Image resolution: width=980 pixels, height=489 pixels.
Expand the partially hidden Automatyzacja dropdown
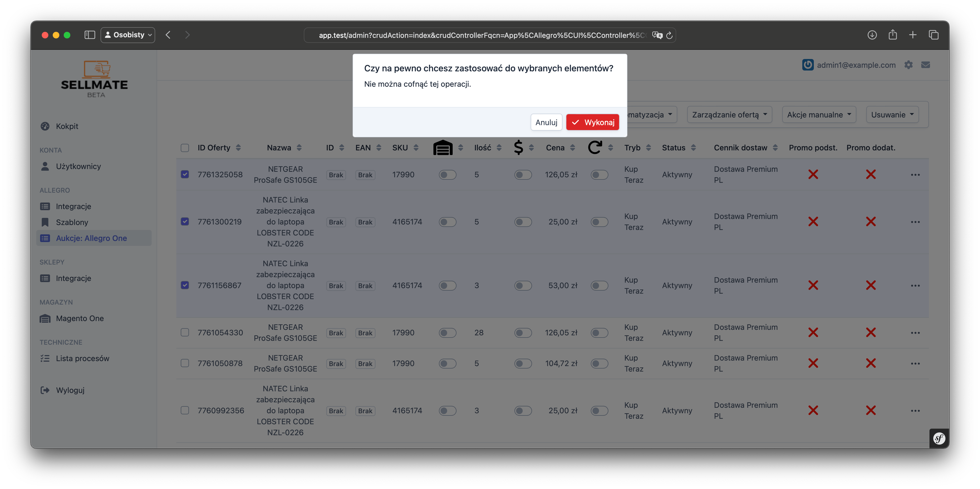click(652, 115)
